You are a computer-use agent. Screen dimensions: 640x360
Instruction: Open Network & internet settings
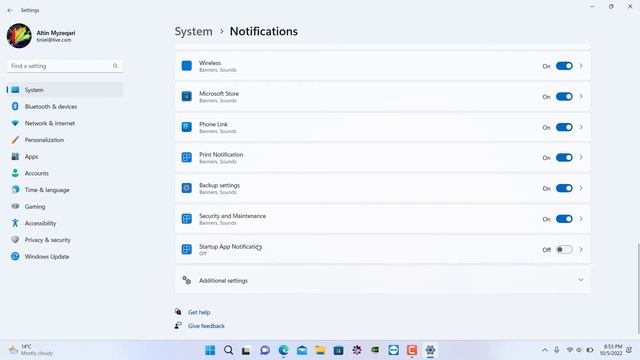pyautogui.click(x=65, y=123)
